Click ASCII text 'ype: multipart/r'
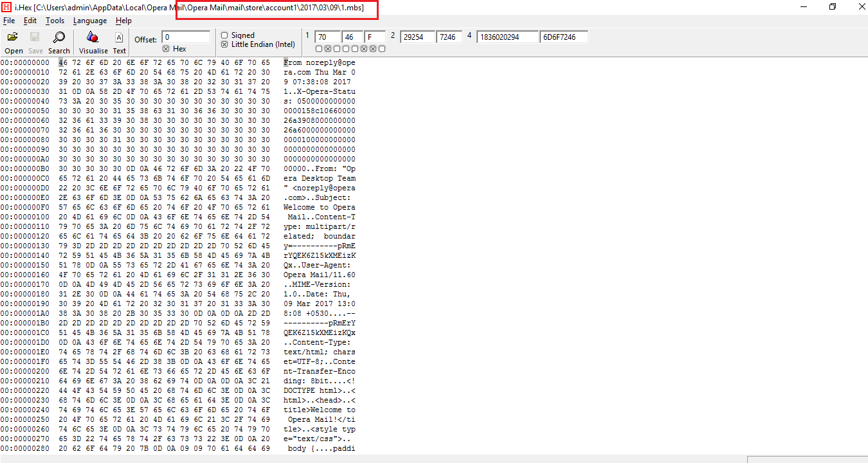This screenshot has width=868, height=463. [x=320, y=226]
